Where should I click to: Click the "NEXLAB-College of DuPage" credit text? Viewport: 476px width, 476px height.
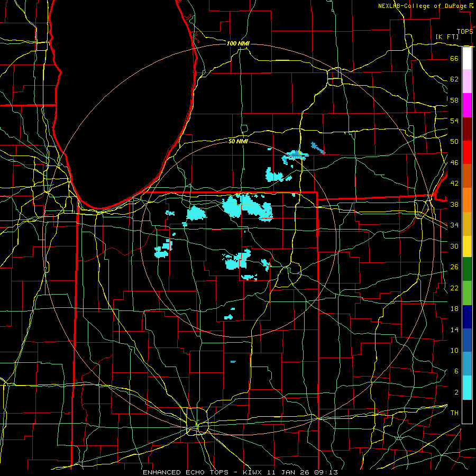click(x=422, y=6)
